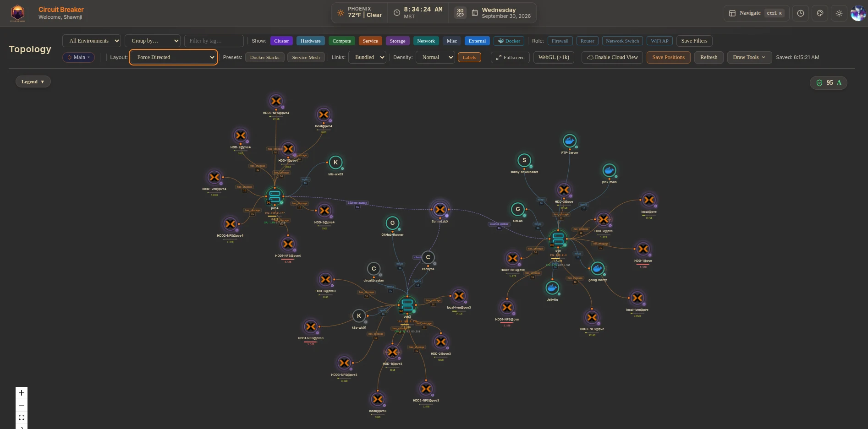The image size is (868, 429).
Task: Select the SunnyLabX cluster node
Action: pyautogui.click(x=440, y=210)
